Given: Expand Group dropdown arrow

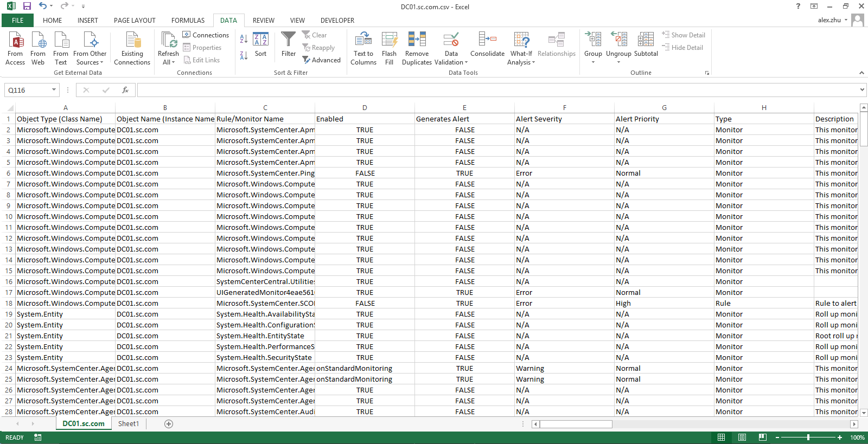Looking at the screenshot, I should [593, 62].
